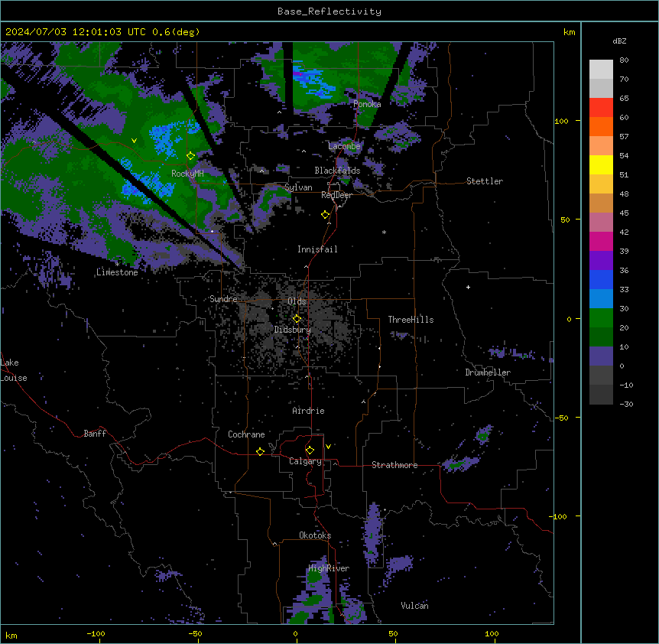Click the Airdrie city label
The image size is (659, 644).
(309, 411)
